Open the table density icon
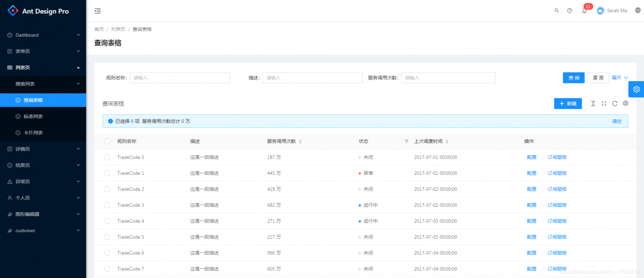 pyautogui.click(x=593, y=103)
